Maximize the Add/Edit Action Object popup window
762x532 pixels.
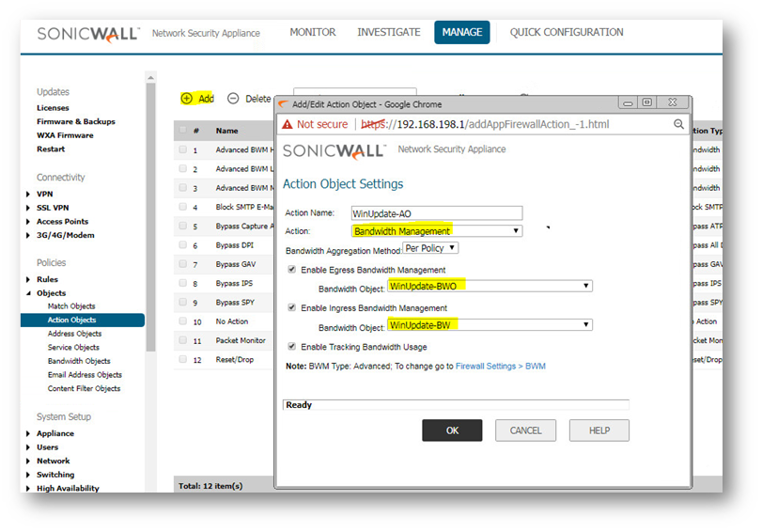click(x=647, y=102)
